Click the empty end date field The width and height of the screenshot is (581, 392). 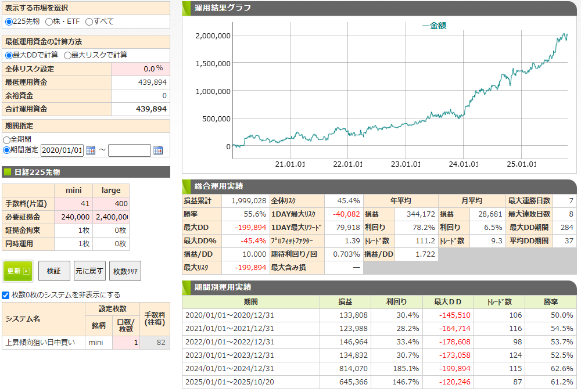pyautogui.click(x=129, y=150)
